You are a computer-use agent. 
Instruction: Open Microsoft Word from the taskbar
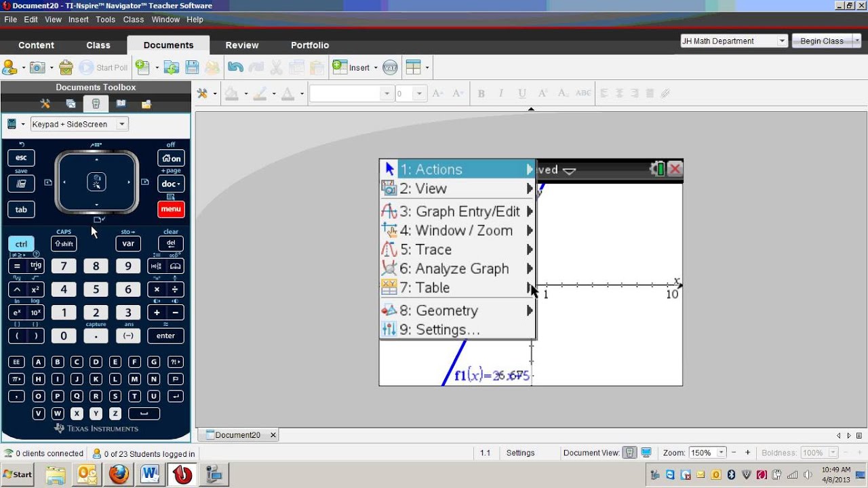point(151,474)
